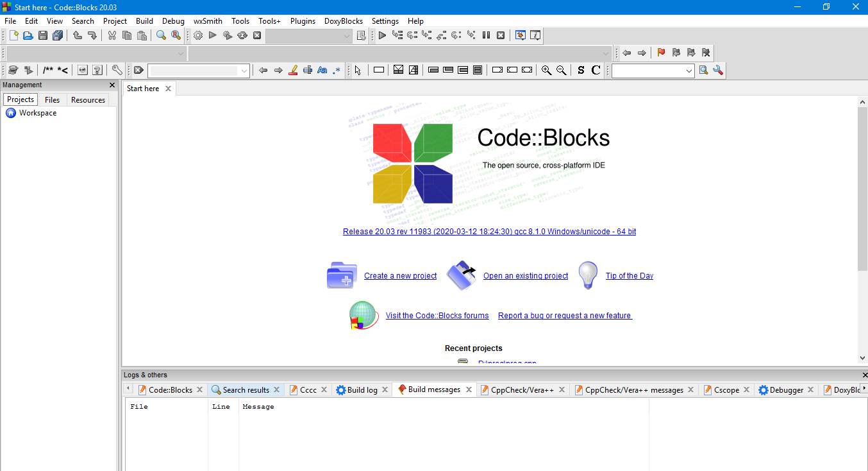Screen dimensions: 868x471
Task: Click the Save all files icon
Action: 58,35
